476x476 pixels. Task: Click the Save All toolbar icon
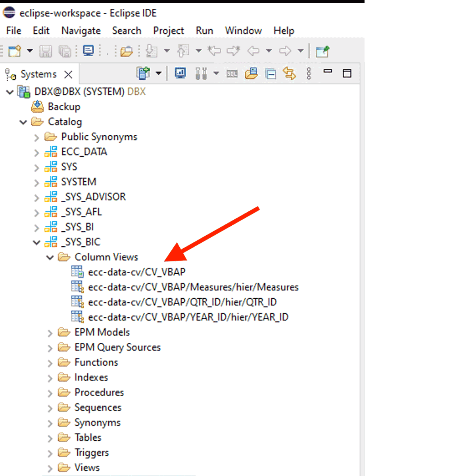tap(65, 51)
